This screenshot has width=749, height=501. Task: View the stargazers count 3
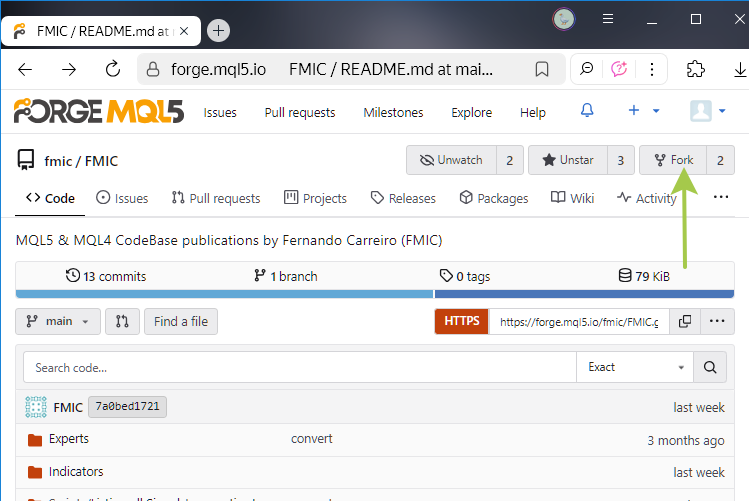coord(621,160)
